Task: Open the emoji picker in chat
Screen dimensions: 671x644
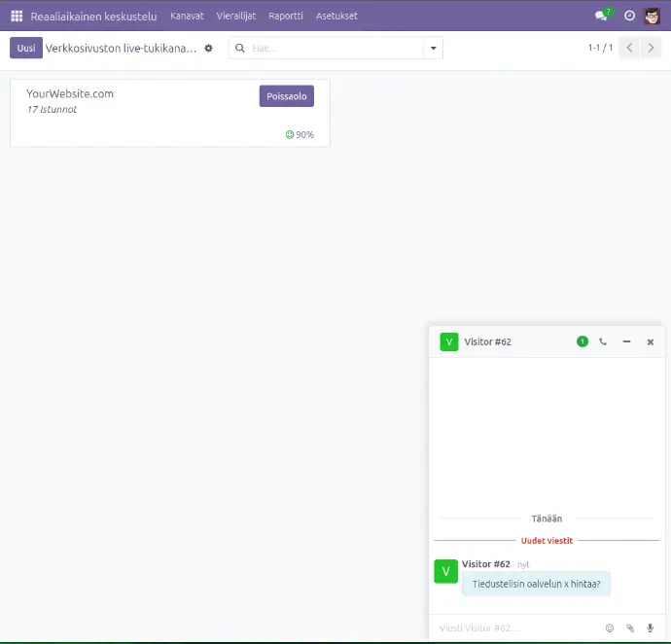Action: point(610,628)
